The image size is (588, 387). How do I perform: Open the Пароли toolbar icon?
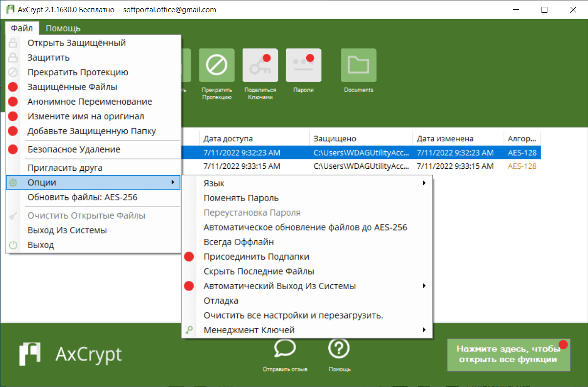[x=303, y=65]
